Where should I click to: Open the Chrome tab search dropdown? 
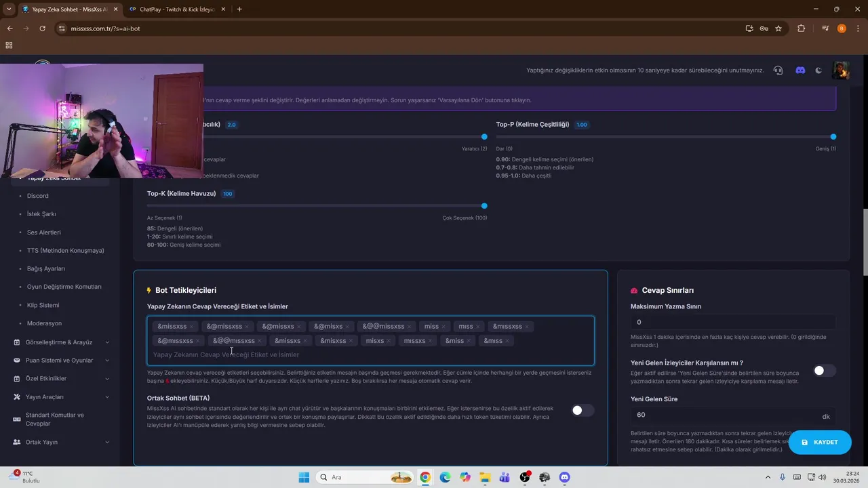[9, 9]
